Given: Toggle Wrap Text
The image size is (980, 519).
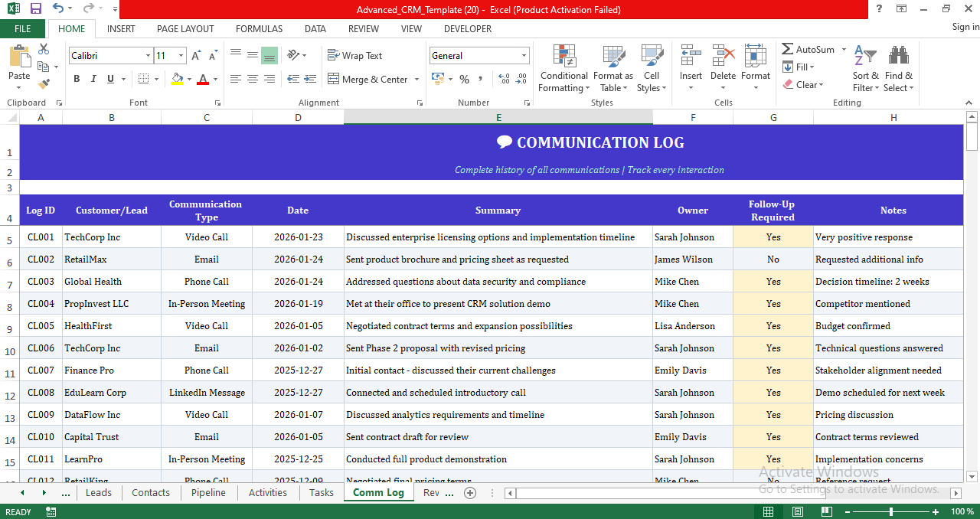Looking at the screenshot, I should point(354,56).
